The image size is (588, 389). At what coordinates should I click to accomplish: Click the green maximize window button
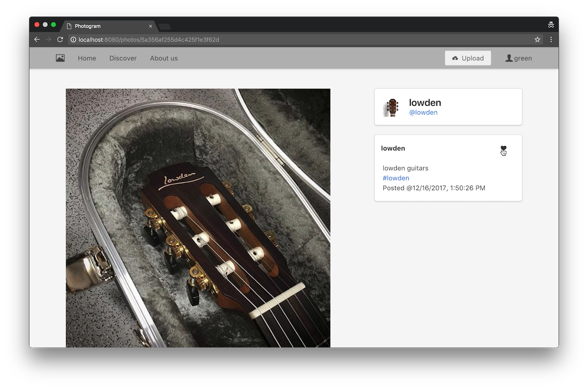click(x=53, y=25)
